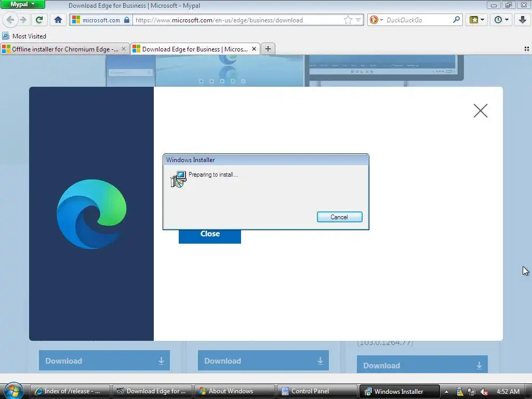Open the Most Visited bookmarks folder
The image size is (532, 399).
tap(24, 36)
